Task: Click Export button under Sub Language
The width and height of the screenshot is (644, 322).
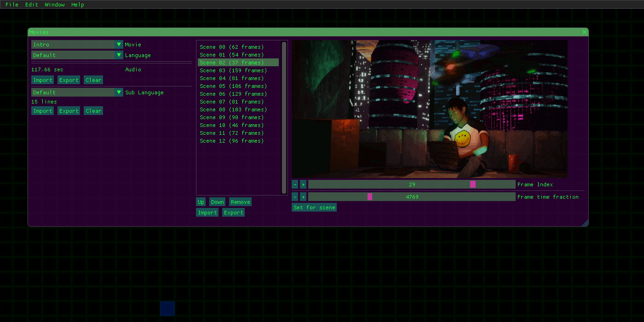Action: point(69,111)
